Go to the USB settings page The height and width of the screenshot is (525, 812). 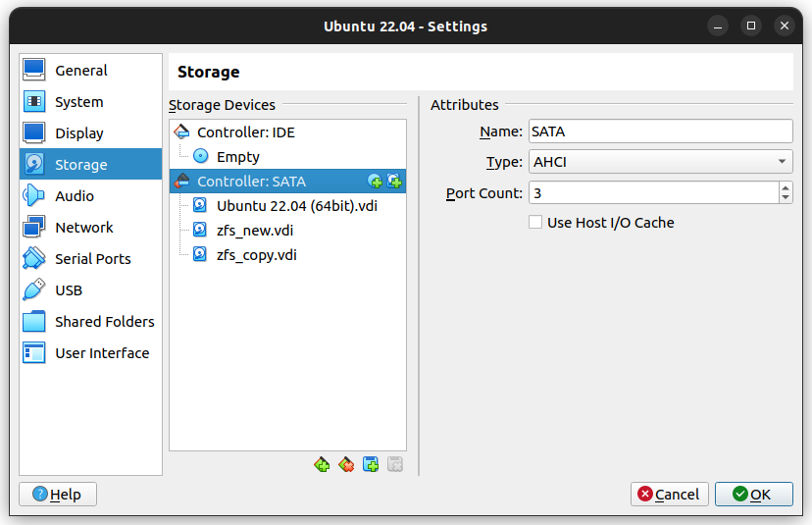click(x=69, y=290)
